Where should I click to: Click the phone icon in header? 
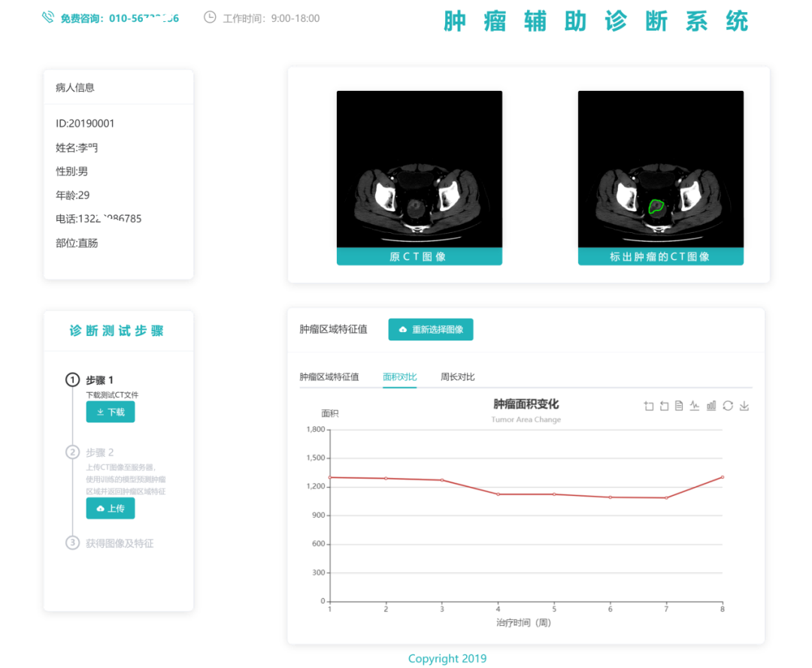(47, 17)
